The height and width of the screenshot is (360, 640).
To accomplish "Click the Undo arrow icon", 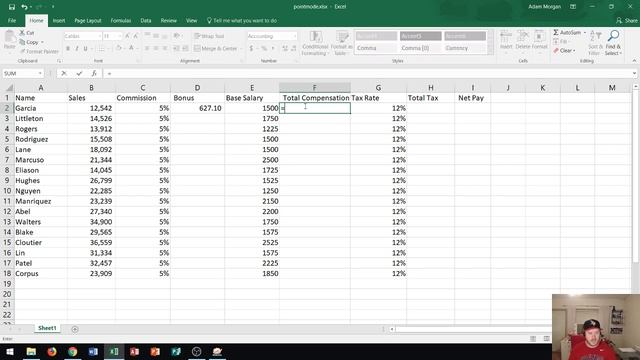I will pyautogui.click(x=24, y=7).
